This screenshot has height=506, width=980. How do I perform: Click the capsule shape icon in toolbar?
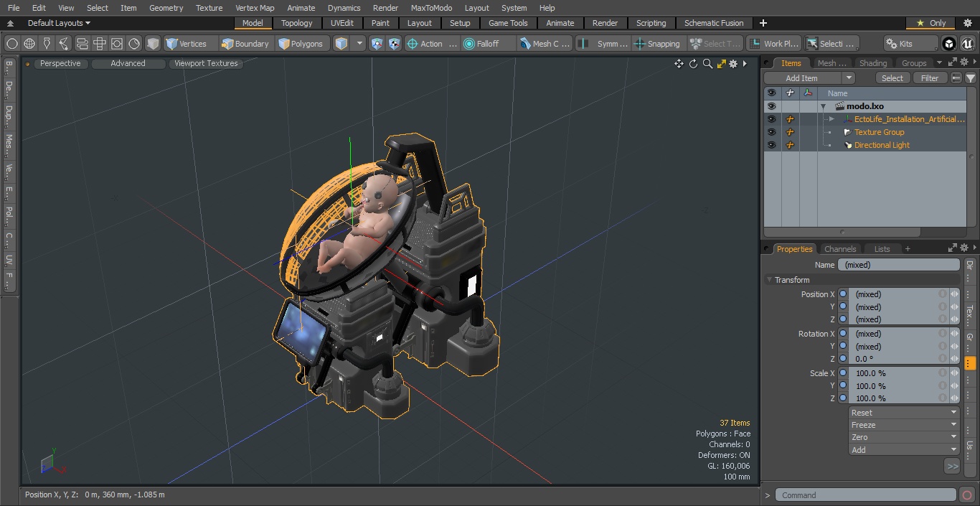[x=82, y=44]
